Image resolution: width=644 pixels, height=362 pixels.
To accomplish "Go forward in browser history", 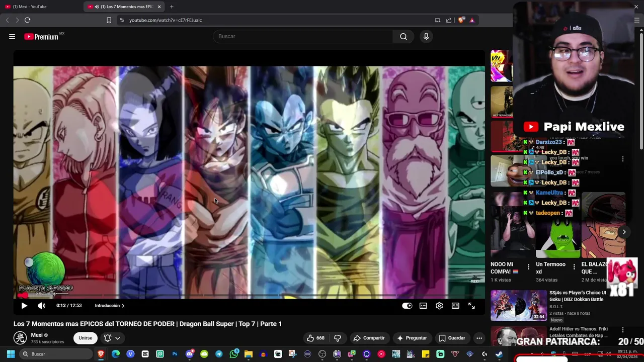I will pyautogui.click(x=17, y=20).
